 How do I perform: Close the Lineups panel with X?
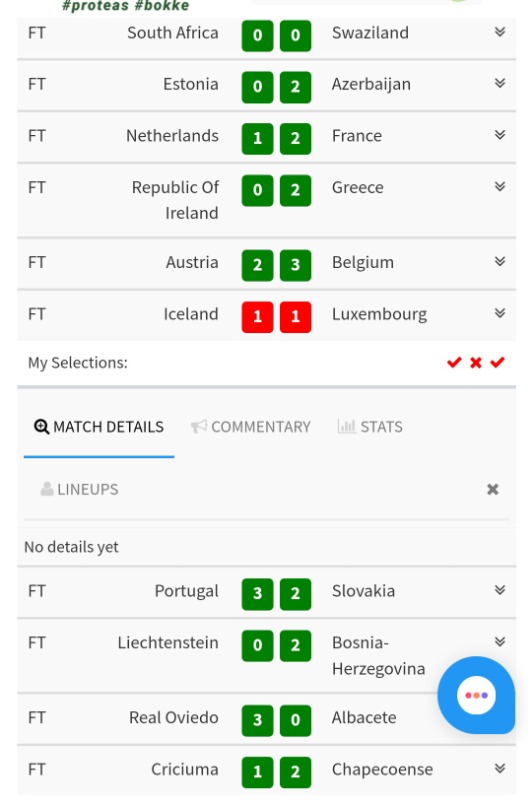click(492, 489)
